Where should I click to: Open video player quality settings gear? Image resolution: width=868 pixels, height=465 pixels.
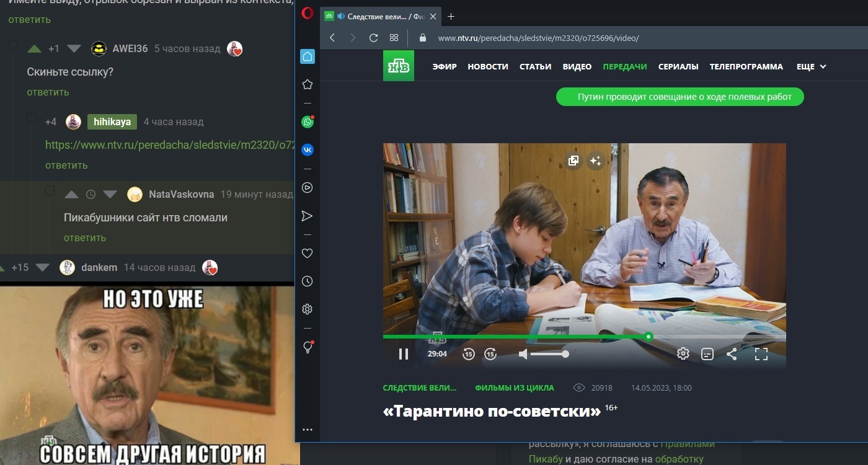click(x=683, y=354)
